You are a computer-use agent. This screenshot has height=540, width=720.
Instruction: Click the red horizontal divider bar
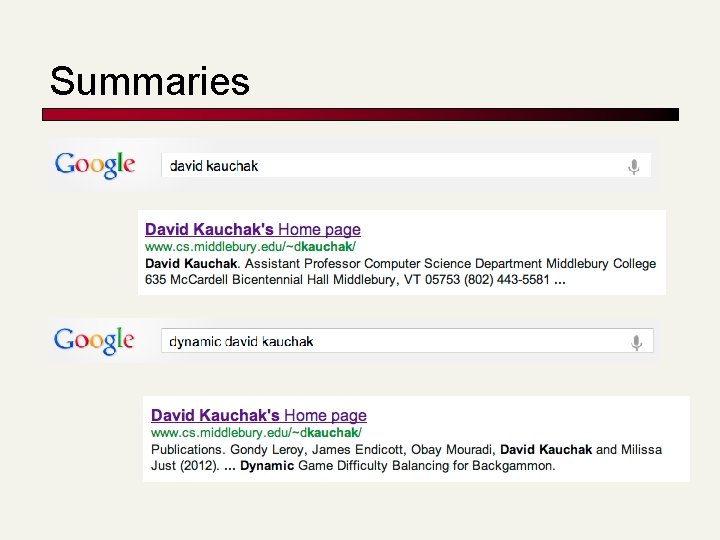click(360, 114)
